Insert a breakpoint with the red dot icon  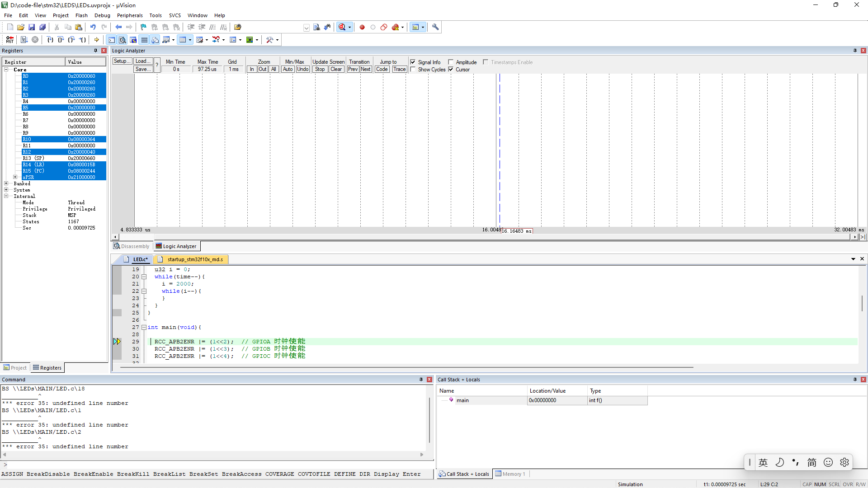pyautogui.click(x=362, y=27)
